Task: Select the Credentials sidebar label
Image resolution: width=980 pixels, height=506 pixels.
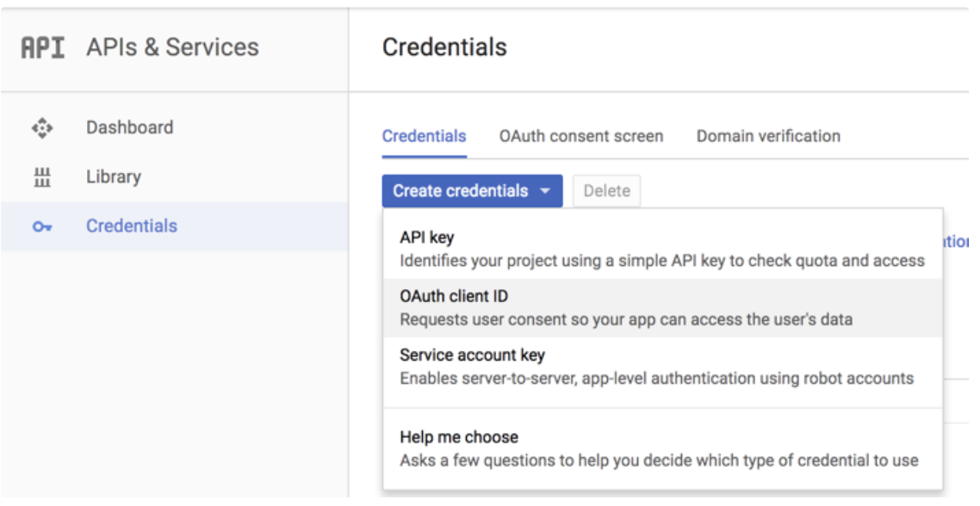Action: (x=131, y=226)
